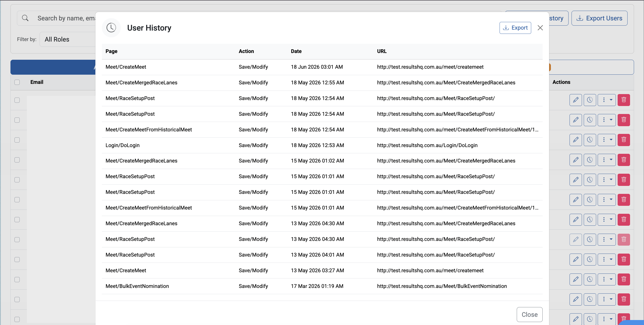The image size is (644, 325).
Task: Click URL ending in /Meet/BulkEventNomination
Action: (442, 286)
